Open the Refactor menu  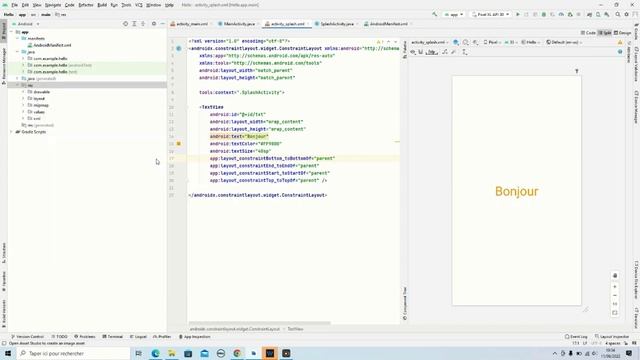tap(86, 5)
